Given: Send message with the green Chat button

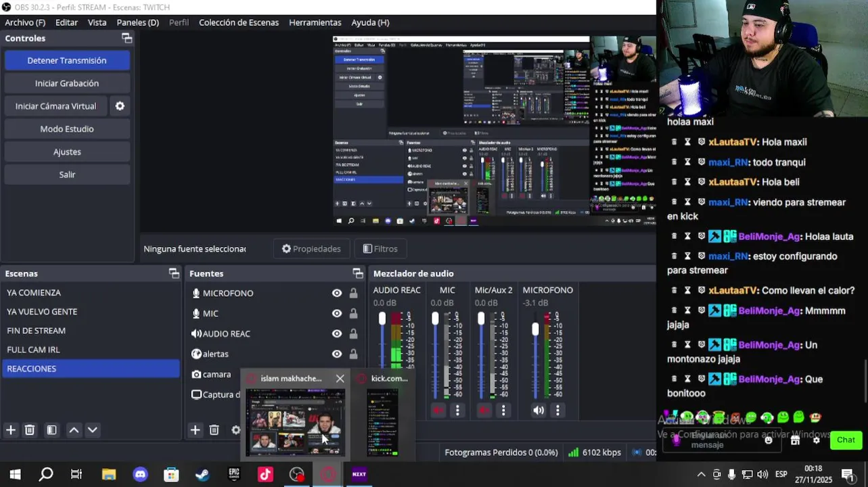Looking at the screenshot, I should click(846, 440).
